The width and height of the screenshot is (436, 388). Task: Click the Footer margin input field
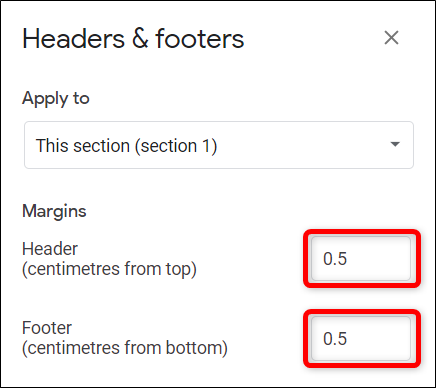tap(361, 339)
